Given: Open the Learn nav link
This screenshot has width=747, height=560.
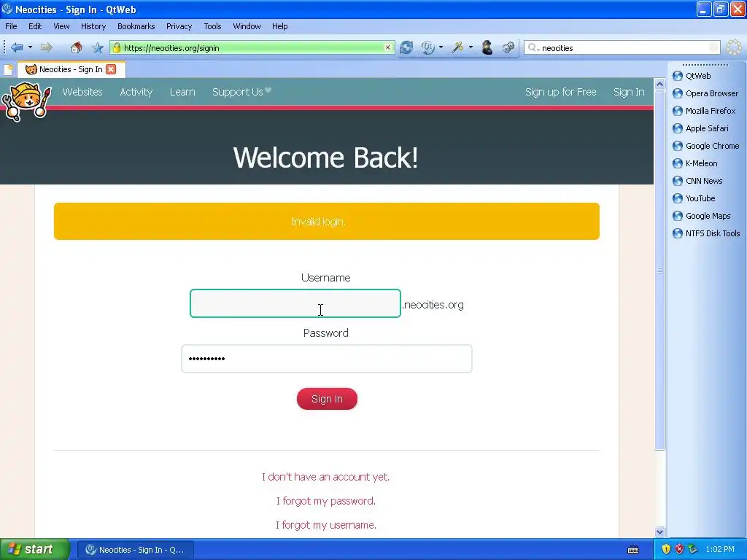Looking at the screenshot, I should point(182,92).
